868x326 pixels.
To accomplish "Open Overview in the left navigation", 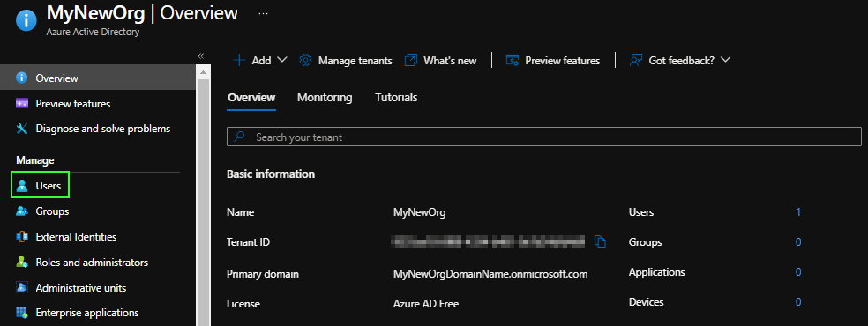I will click(x=98, y=78).
